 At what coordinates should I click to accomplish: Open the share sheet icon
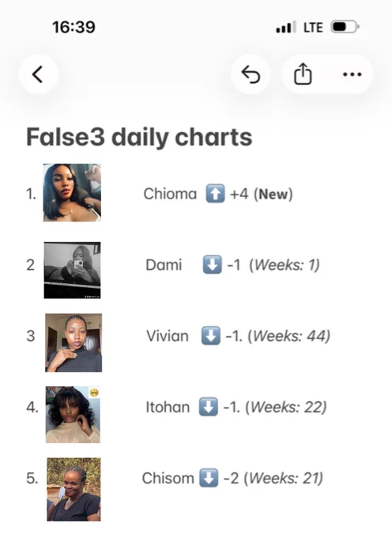click(x=303, y=74)
